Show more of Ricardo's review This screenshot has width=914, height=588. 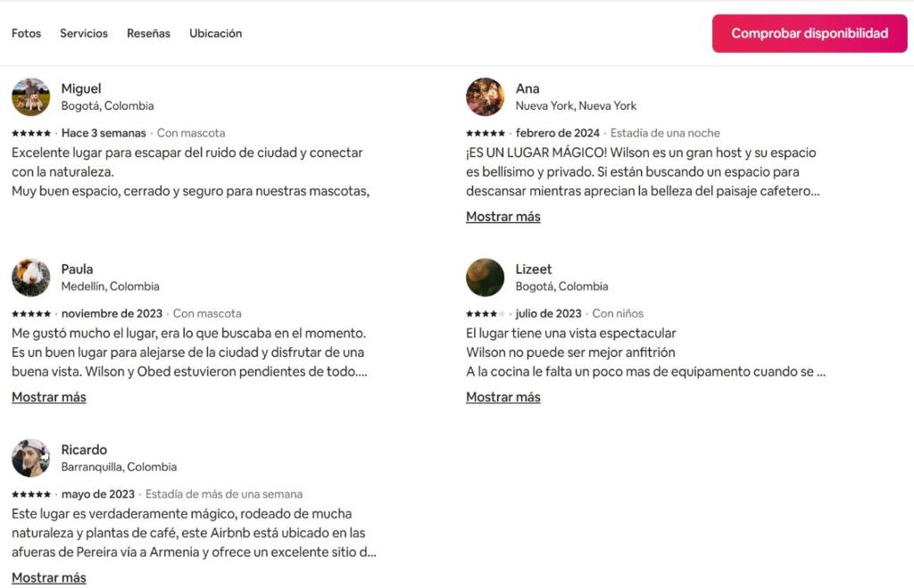pyautogui.click(x=49, y=577)
